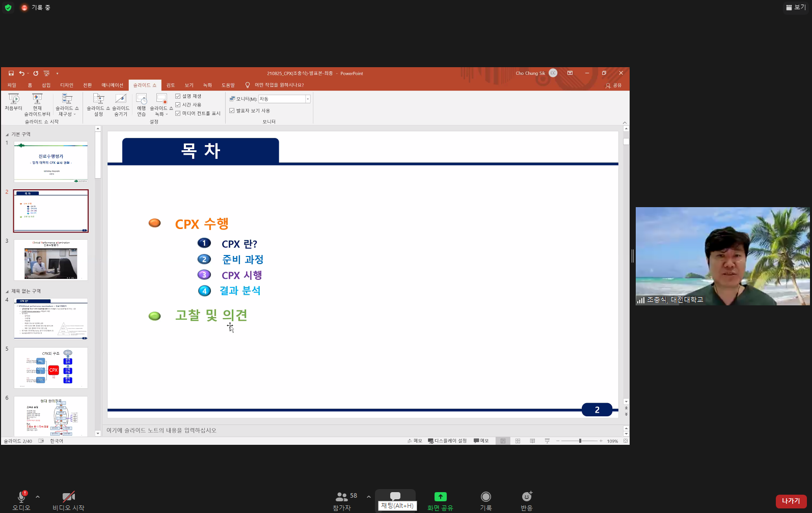Select slide 3 thumbnail
This screenshot has width=812, height=513.
coord(51,260)
